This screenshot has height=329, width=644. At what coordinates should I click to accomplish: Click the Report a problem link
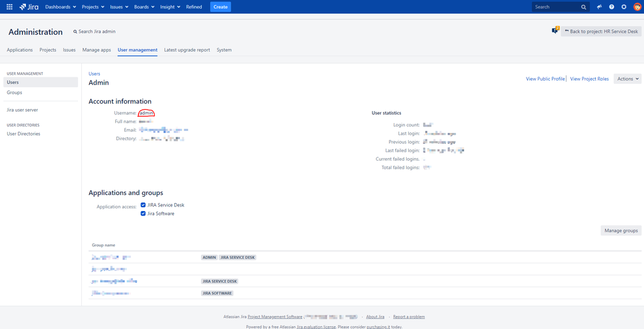(x=409, y=317)
